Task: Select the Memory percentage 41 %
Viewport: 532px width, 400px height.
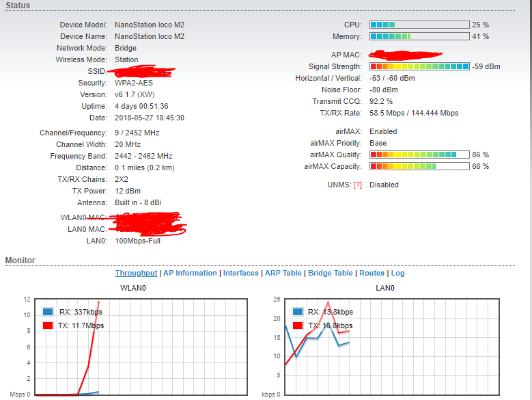Action: coord(480,36)
